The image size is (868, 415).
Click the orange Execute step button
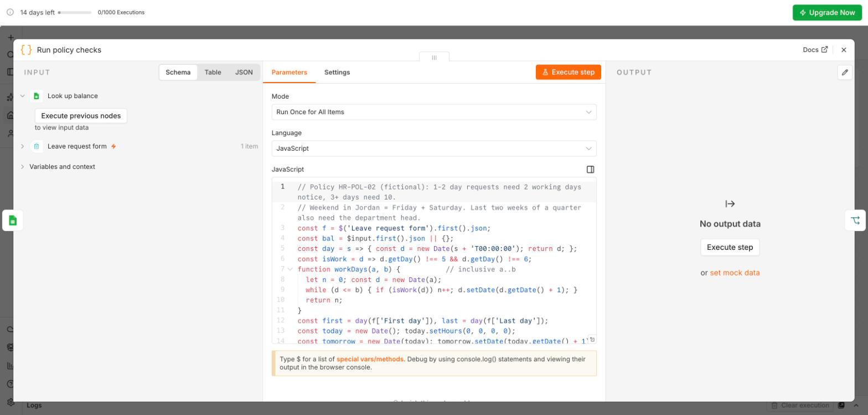pyautogui.click(x=569, y=72)
